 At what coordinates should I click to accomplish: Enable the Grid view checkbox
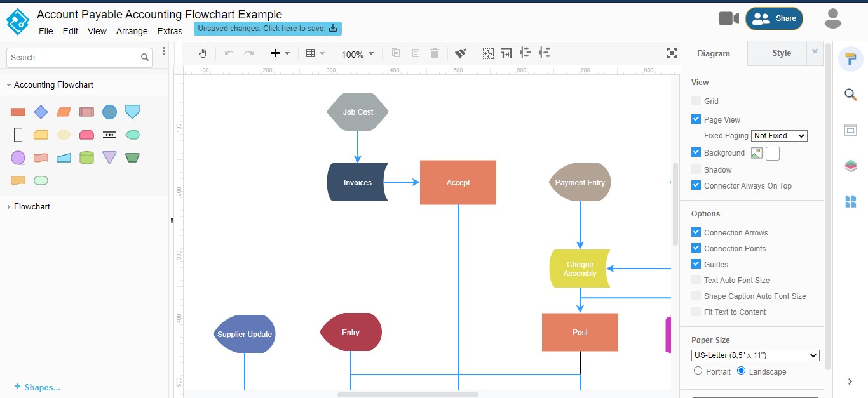(x=695, y=101)
